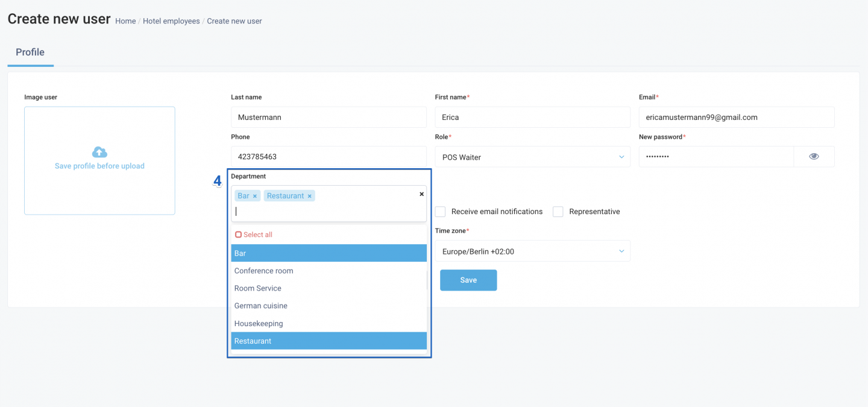
Task: Click the cloud upload icon
Action: pos(99,152)
